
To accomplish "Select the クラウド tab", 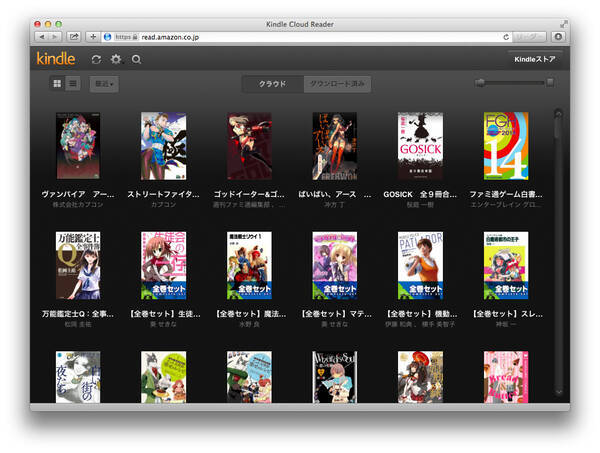I will pyautogui.click(x=272, y=83).
